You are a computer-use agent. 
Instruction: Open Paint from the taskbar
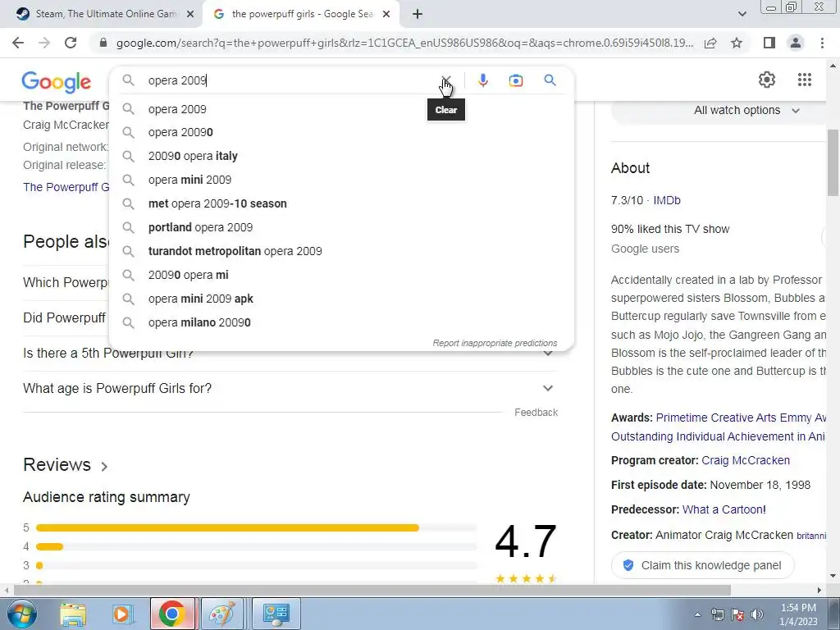(x=221, y=614)
